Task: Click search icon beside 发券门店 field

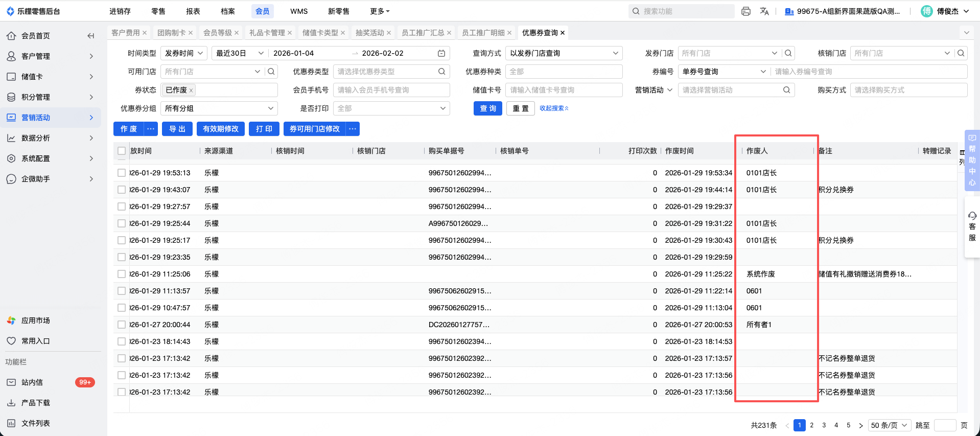Action: tap(788, 53)
